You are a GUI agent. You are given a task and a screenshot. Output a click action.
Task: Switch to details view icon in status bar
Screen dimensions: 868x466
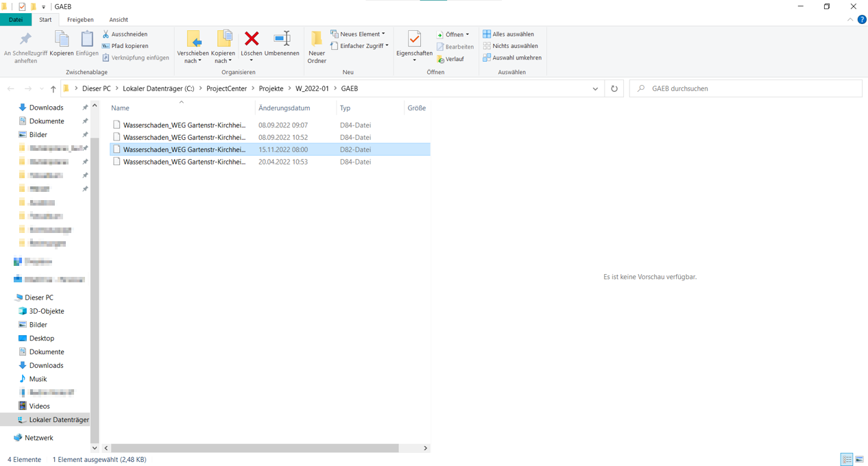[847, 459]
